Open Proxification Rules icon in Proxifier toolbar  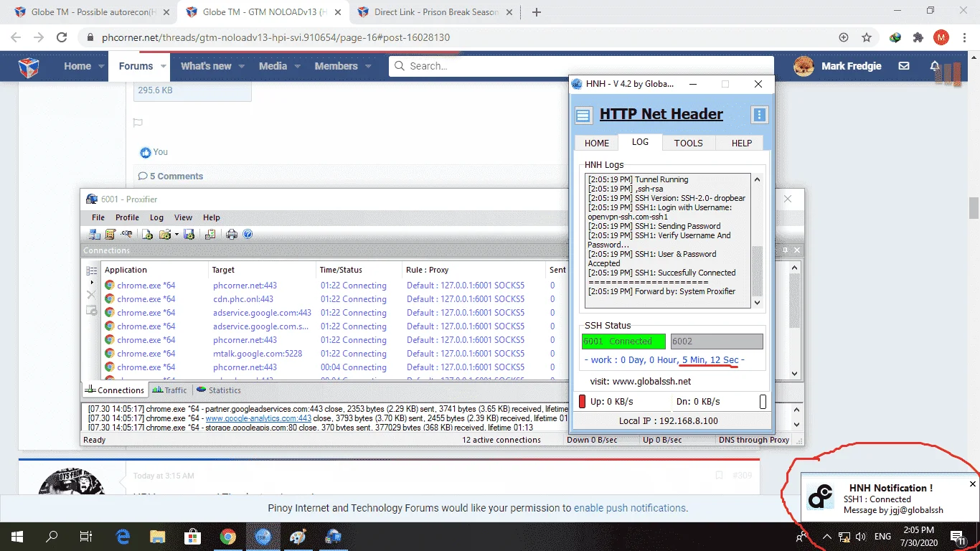[x=110, y=234]
